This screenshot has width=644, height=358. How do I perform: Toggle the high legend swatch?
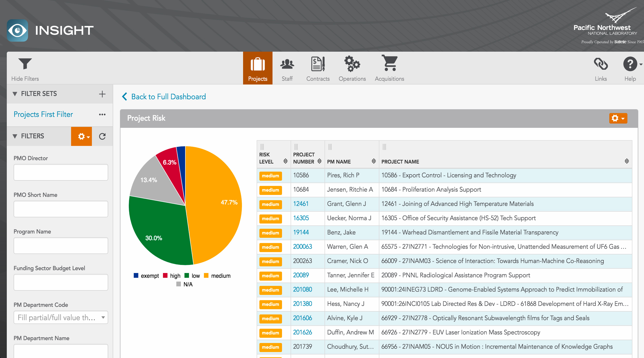[165, 275]
